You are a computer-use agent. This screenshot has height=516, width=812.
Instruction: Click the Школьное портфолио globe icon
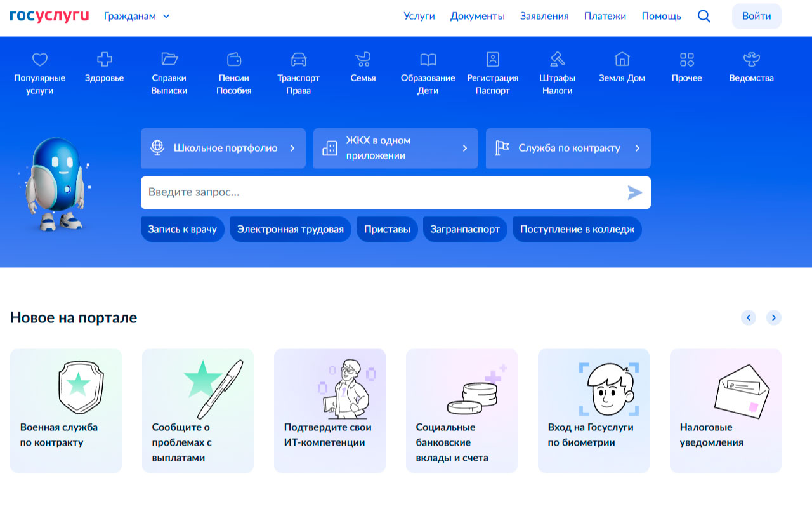157,148
